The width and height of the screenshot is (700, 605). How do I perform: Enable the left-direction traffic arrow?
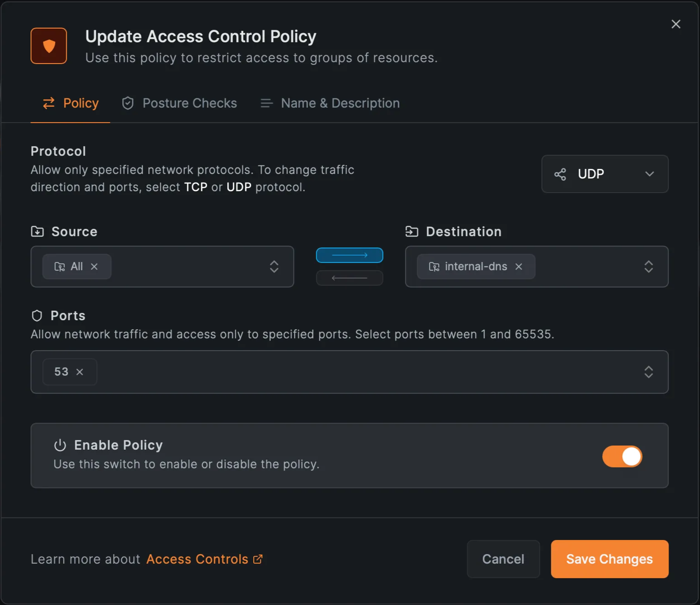pos(349,278)
